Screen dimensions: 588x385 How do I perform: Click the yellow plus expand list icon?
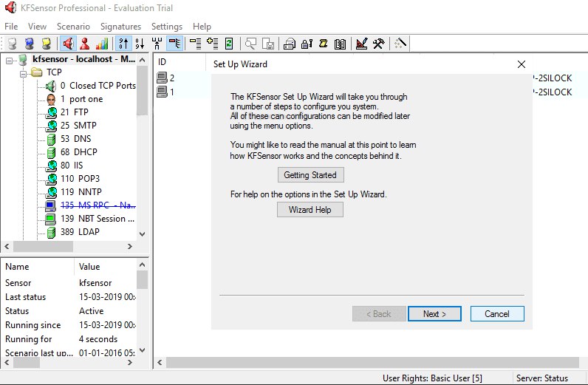pyautogui.click(x=213, y=44)
